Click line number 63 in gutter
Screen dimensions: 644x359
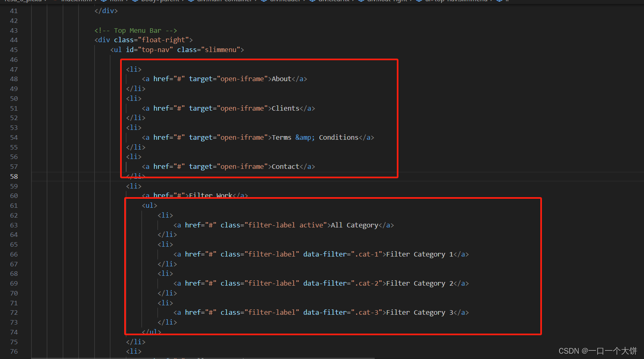pyautogui.click(x=14, y=225)
